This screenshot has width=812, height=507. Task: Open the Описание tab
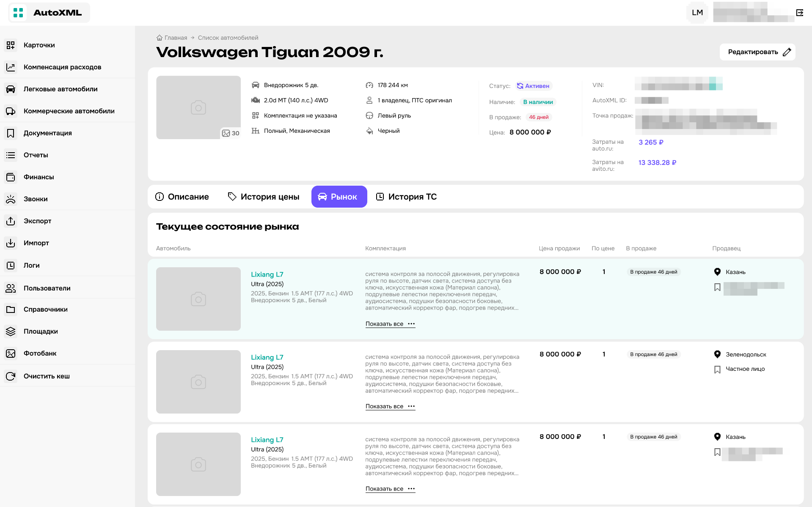click(182, 197)
